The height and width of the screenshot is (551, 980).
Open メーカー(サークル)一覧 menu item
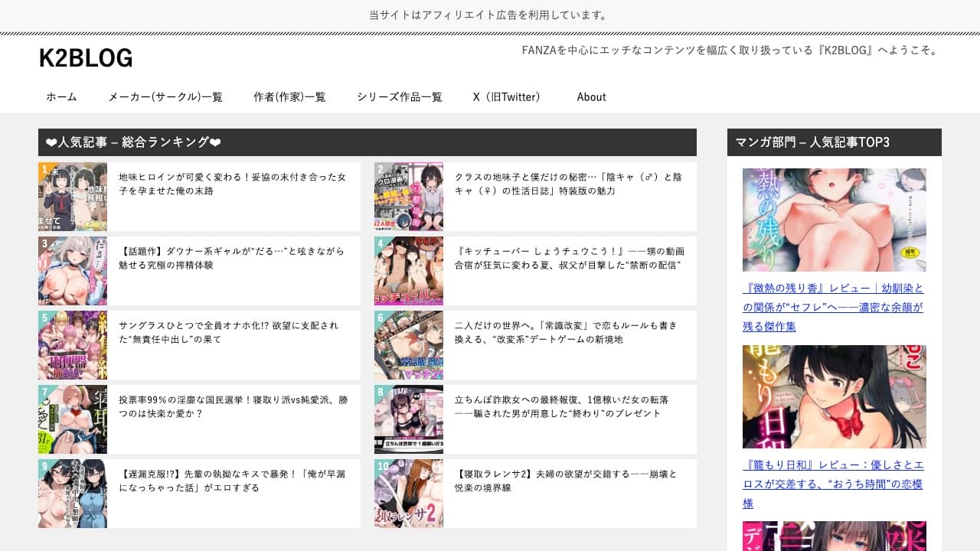165,97
